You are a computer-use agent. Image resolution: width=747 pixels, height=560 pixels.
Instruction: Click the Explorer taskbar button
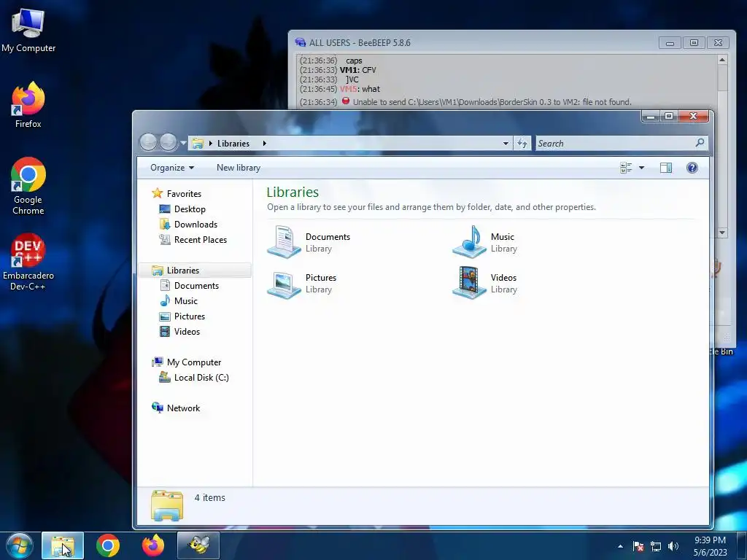63,545
